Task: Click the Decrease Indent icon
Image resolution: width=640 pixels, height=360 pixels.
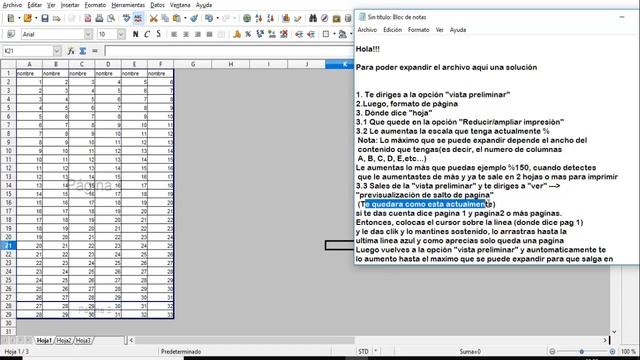Action: pos(299,34)
